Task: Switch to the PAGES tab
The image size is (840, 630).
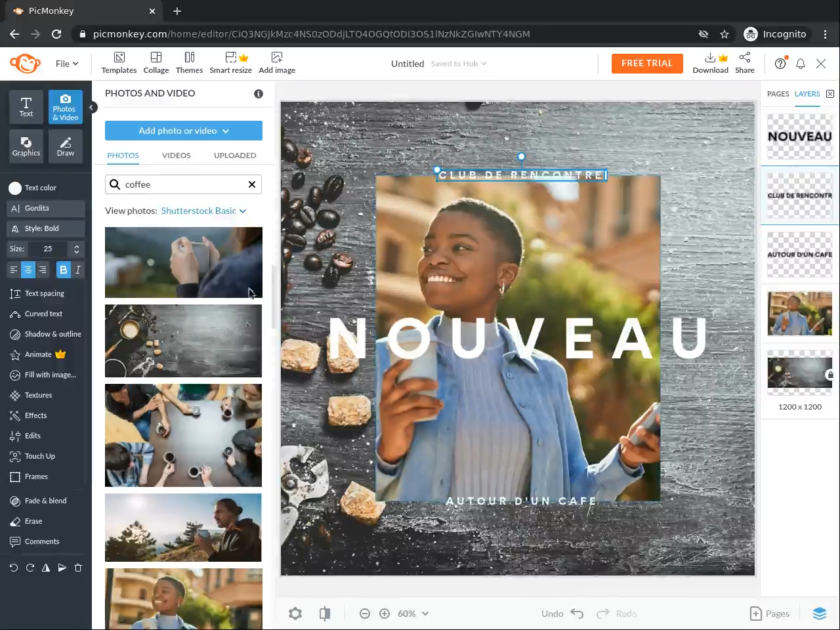Action: (778, 94)
